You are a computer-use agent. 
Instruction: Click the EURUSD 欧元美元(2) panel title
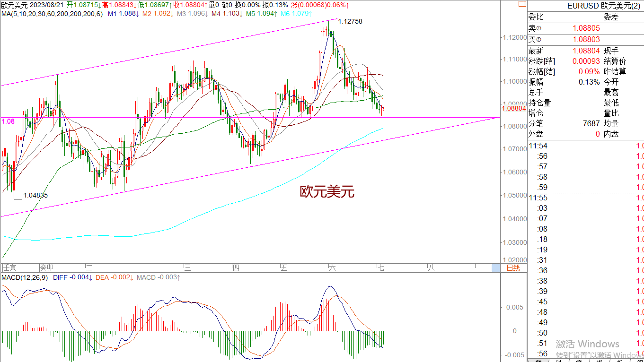click(x=604, y=6)
